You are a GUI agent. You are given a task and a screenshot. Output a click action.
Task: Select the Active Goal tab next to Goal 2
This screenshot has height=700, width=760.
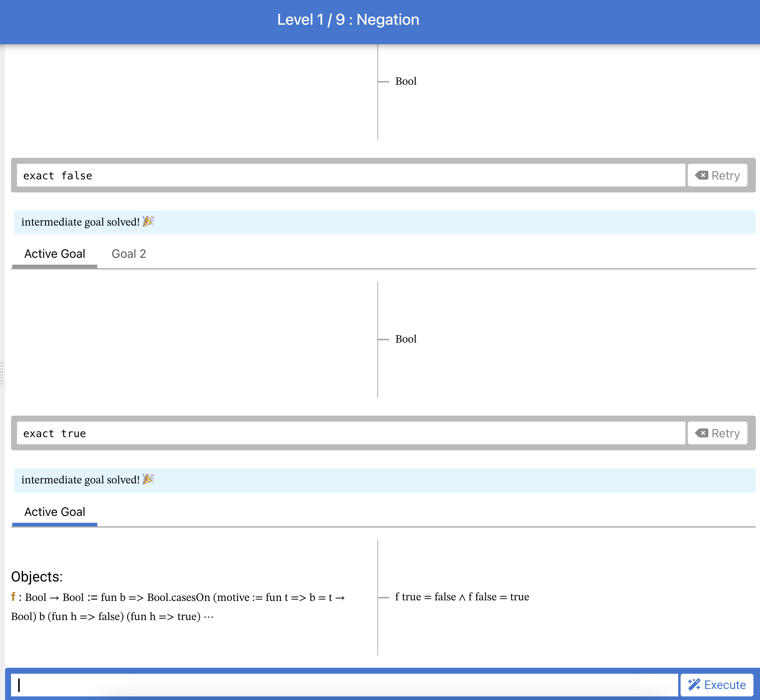[55, 254]
